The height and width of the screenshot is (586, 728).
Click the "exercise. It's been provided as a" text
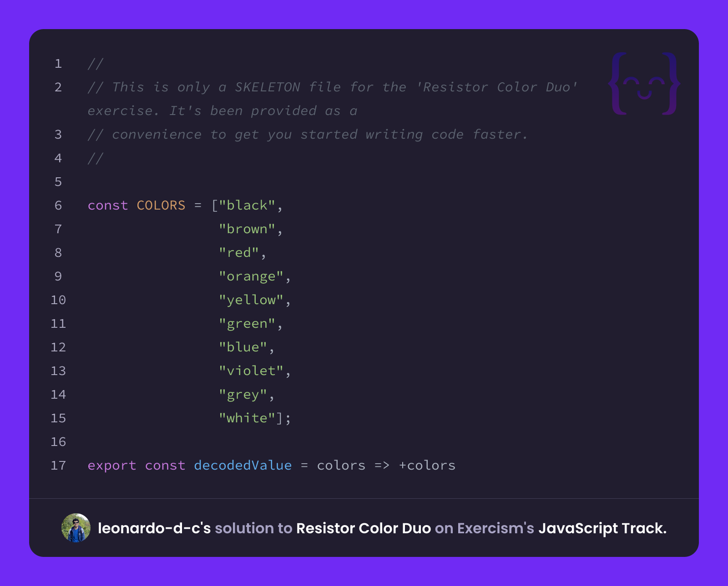point(222,111)
